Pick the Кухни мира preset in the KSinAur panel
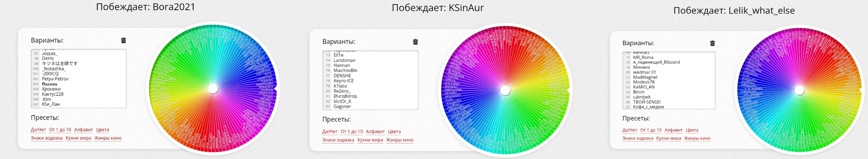This screenshot has width=868, height=159. point(370,140)
